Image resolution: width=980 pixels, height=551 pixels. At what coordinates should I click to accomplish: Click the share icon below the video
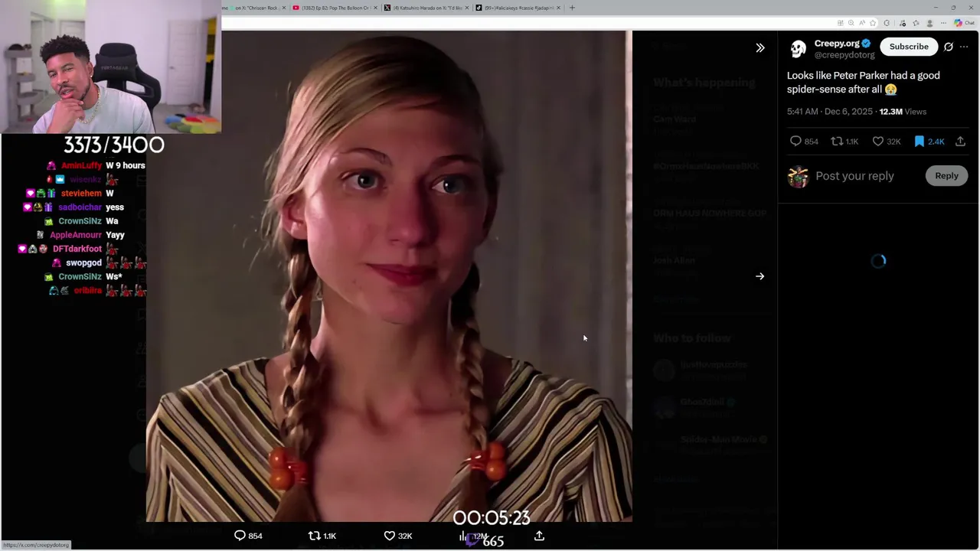539,536
